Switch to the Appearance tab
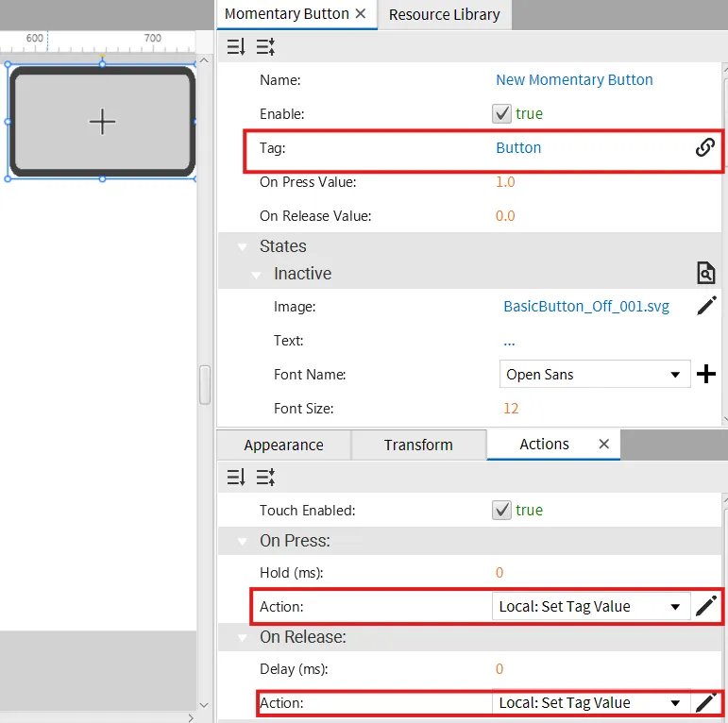Viewport: 728px width, 723px height. click(283, 445)
